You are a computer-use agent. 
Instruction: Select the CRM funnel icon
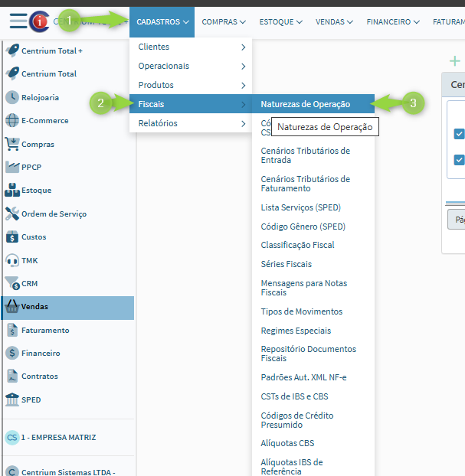(11, 283)
